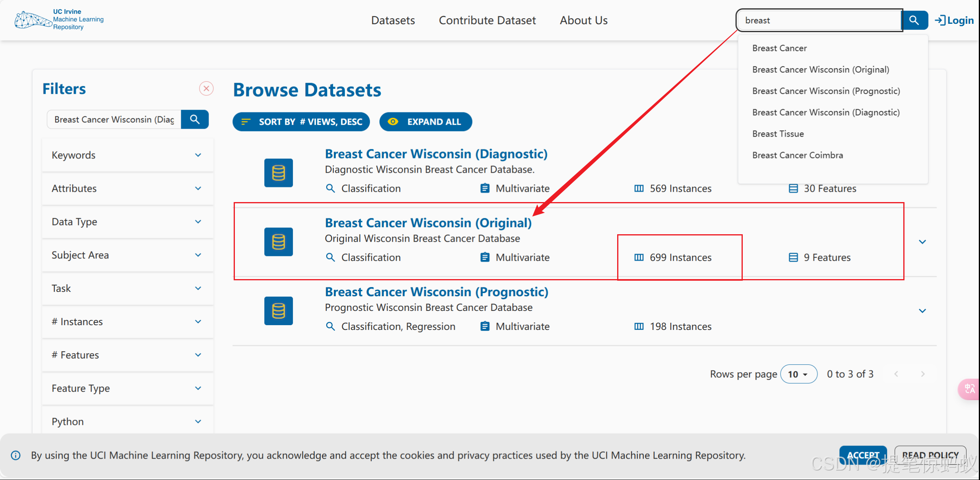This screenshot has width=980, height=480.
Task: Click the features icon next to 9 Features
Action: 793,257
